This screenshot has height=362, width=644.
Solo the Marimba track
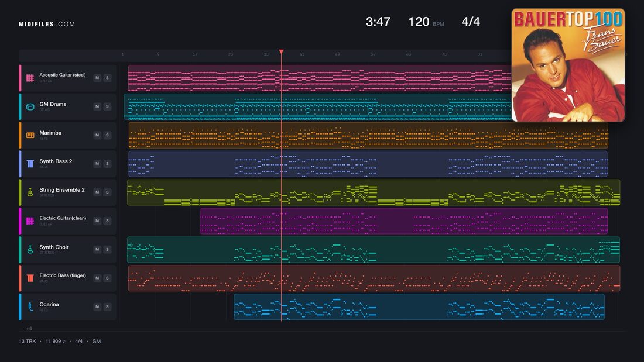click(x=107, y=135)
